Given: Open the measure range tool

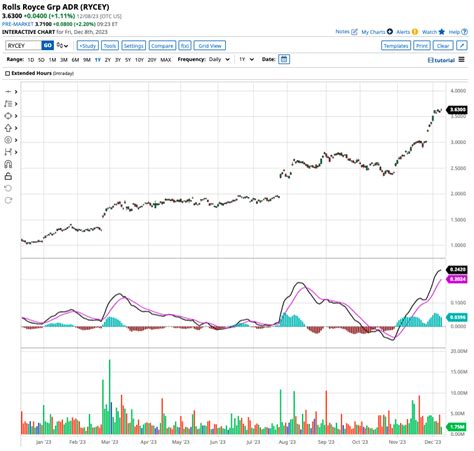Looking at the screenshot, I should (x=8, y=152).
